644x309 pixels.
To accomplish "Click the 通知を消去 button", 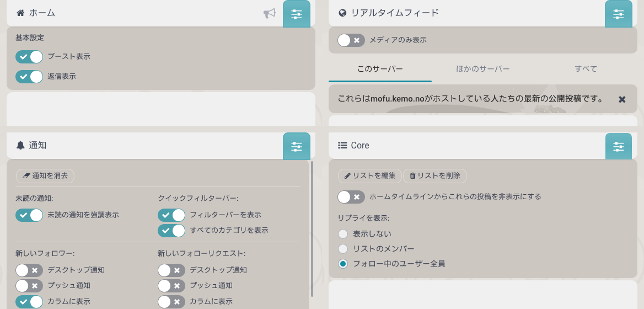I will tap(45, 175).
